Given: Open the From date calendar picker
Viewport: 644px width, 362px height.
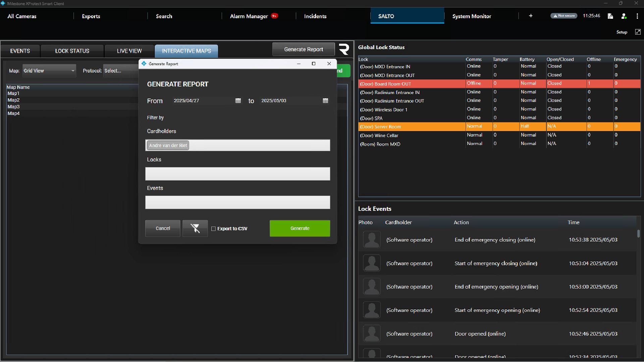Looking at the screenshot, I should [238, 101].
